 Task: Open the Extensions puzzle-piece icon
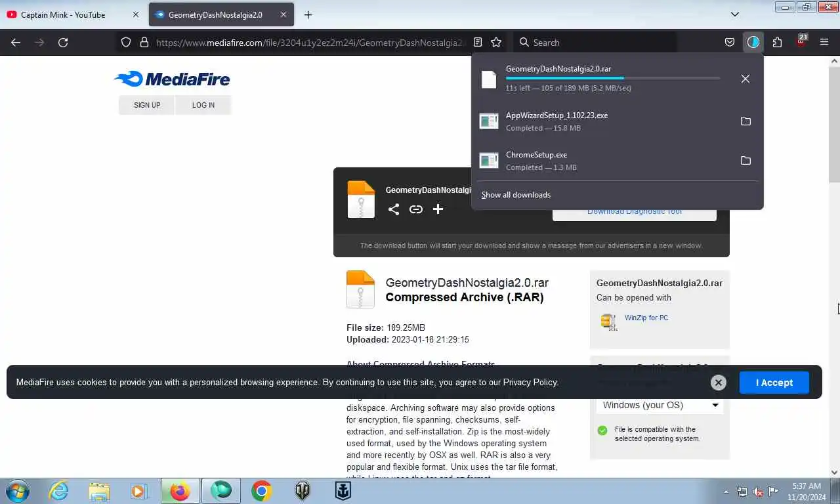[777, 42]
